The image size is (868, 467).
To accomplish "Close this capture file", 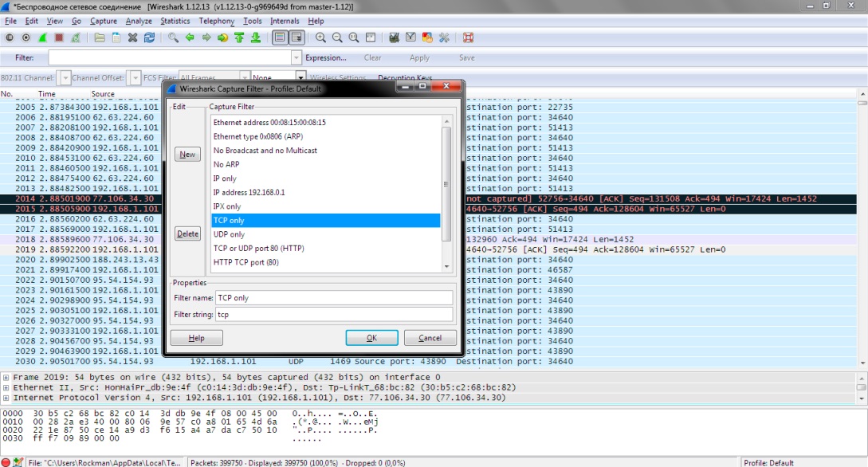I will pos(133,37).
